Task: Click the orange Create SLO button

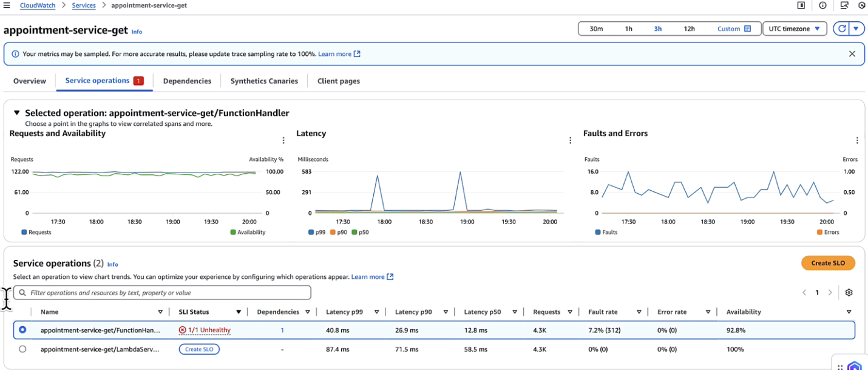Action: click(x=828, y=262)
